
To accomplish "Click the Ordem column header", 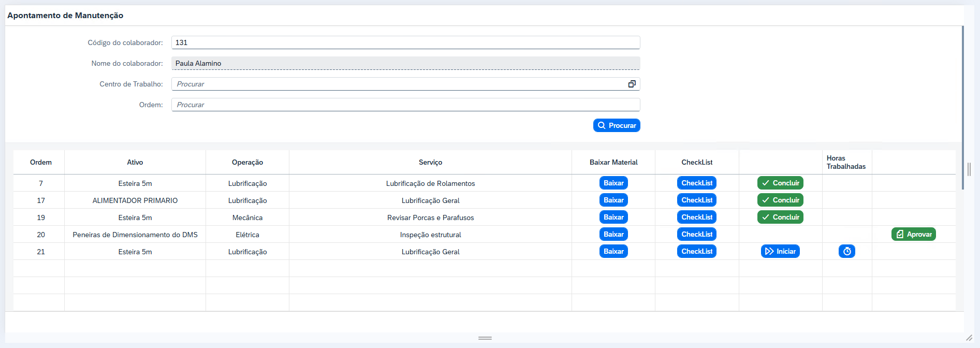I will [40, 162].
